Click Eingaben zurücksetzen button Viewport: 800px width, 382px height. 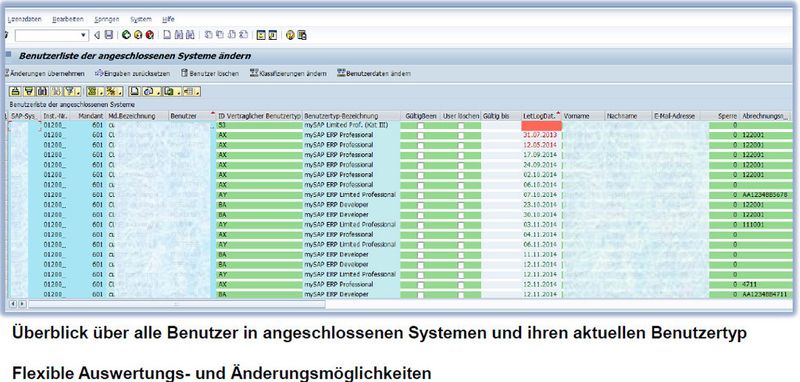(133, 73)
